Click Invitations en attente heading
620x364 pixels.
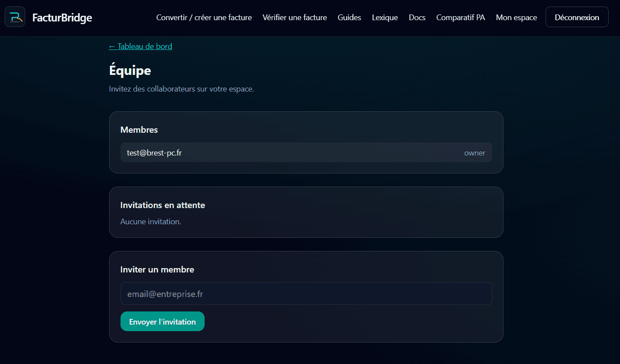(163, 205)
